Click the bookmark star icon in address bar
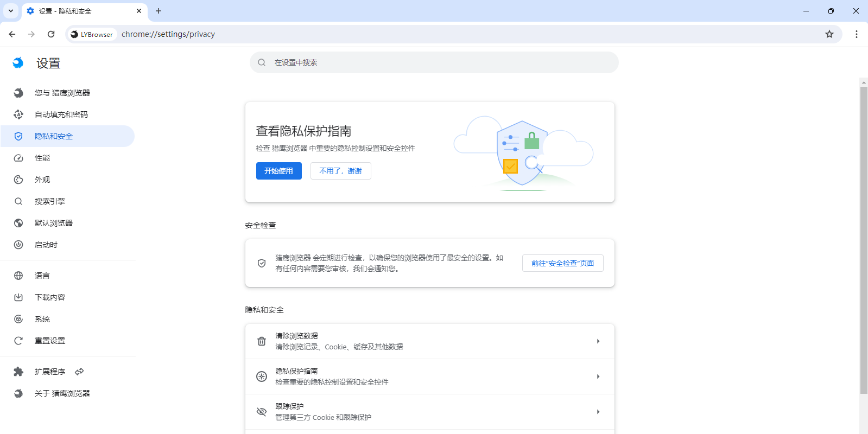 coord(829,34)
